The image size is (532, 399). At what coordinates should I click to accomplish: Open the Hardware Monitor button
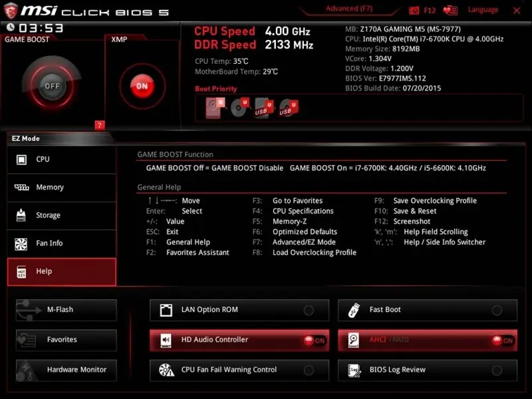(66, 370)
